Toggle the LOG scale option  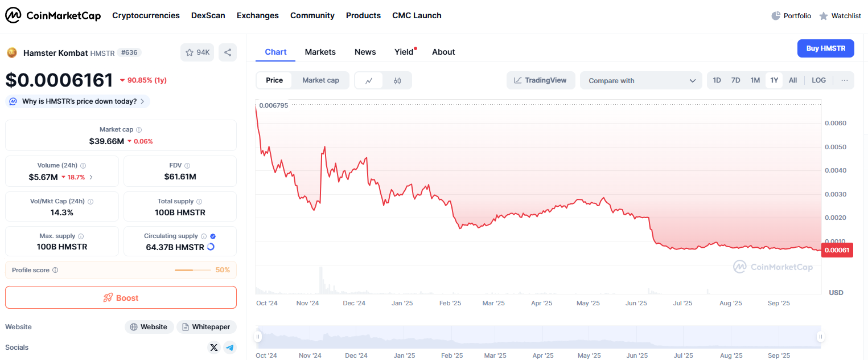(818, 80)
